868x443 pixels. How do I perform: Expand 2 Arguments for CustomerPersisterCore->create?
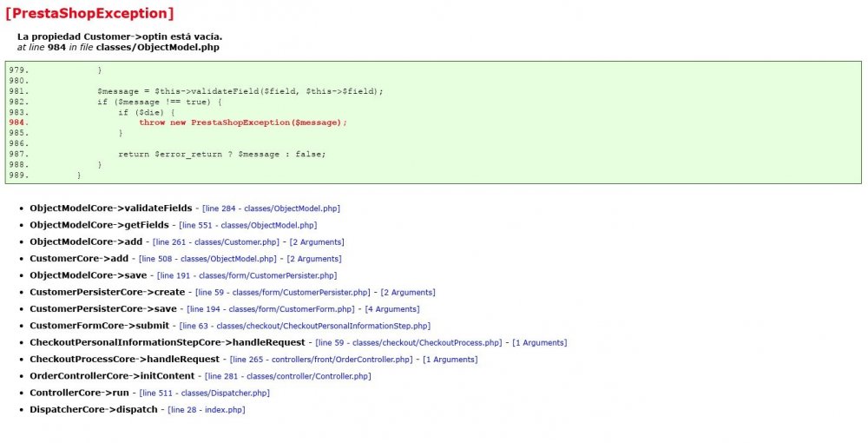[x=408, y=293]
